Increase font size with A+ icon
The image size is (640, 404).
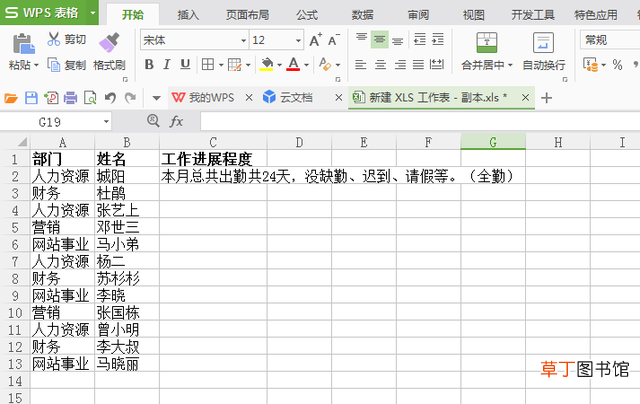(316, 40)
